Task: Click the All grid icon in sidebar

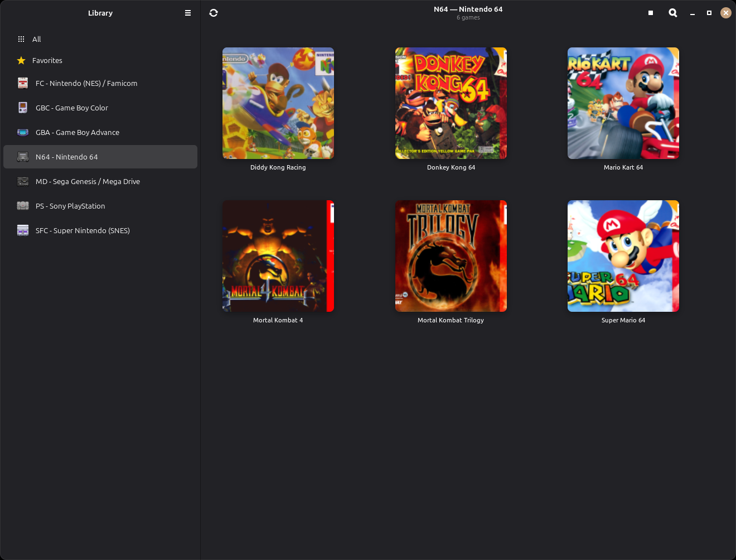Action: (21, 39)
